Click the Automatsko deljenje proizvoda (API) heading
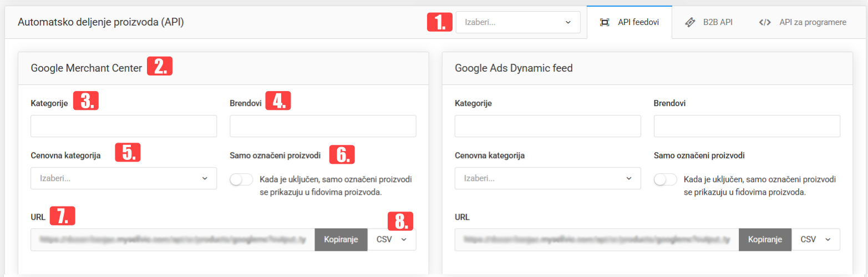 pyautogui.click(x=101, y=22)
